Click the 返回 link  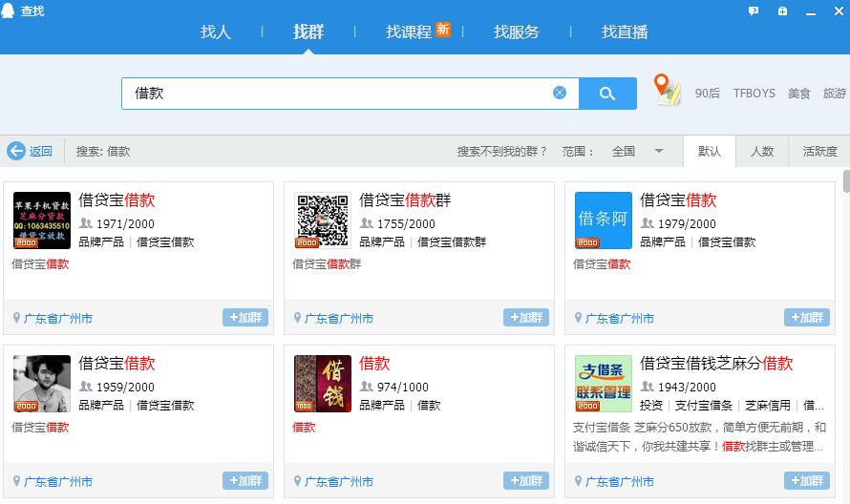41,151
